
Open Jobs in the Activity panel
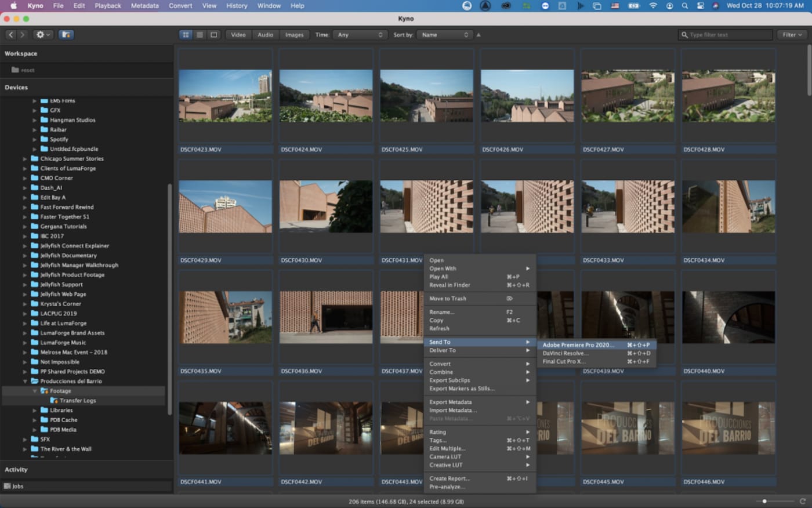tap(17, 487)
